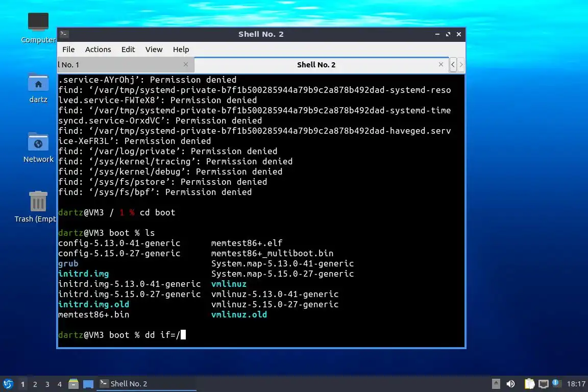Click '/var/log/private' permission denied line

167,151
